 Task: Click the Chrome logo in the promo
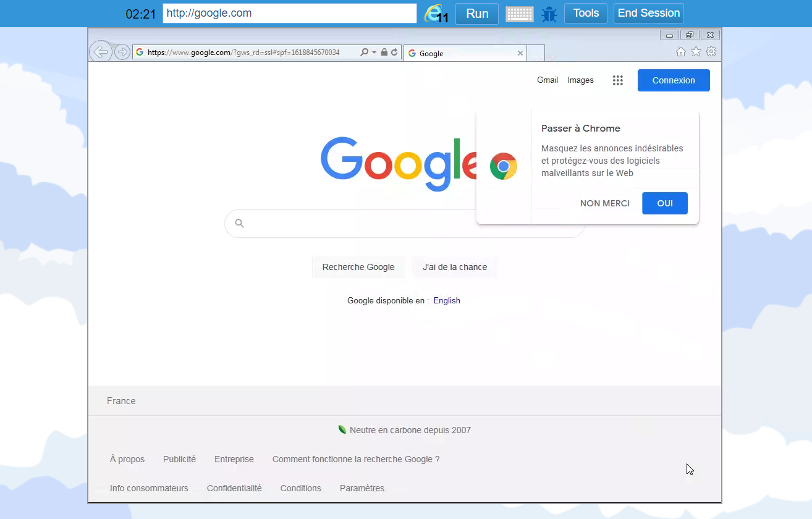click(x=504, y=166)
